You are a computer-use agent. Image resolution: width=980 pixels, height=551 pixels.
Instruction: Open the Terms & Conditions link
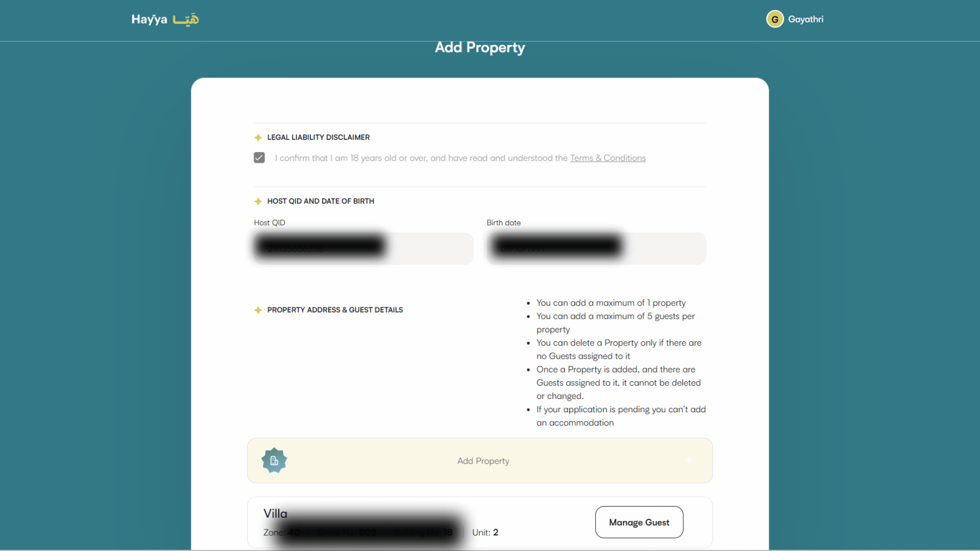point(607,158)
